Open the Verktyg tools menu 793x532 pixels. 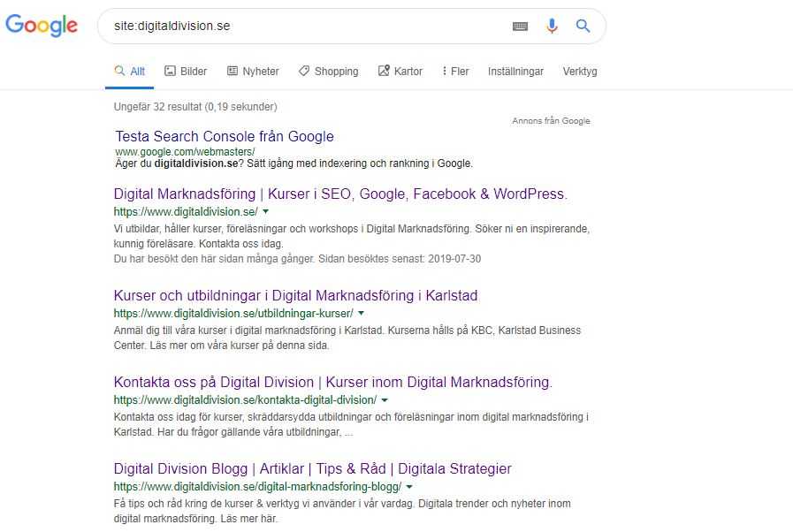point(580,72)
